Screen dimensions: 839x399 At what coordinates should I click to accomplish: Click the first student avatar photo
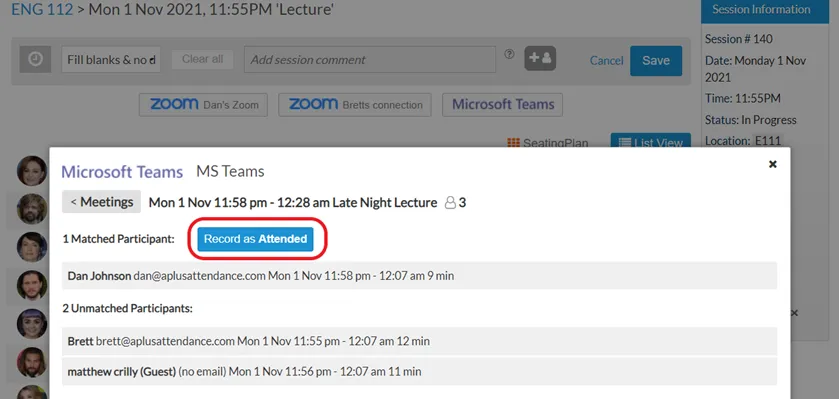pos(32,171)
